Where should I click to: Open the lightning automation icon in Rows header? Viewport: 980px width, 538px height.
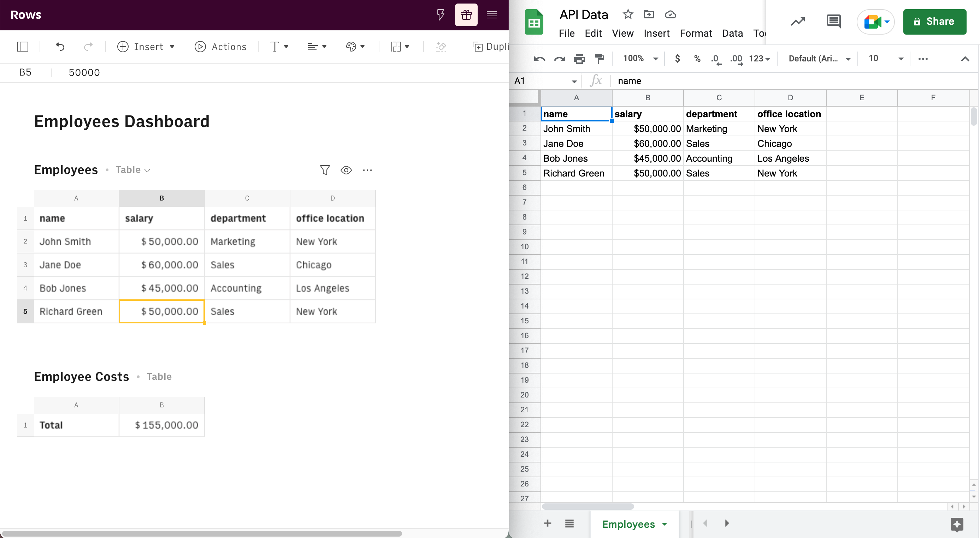[440, 15]
